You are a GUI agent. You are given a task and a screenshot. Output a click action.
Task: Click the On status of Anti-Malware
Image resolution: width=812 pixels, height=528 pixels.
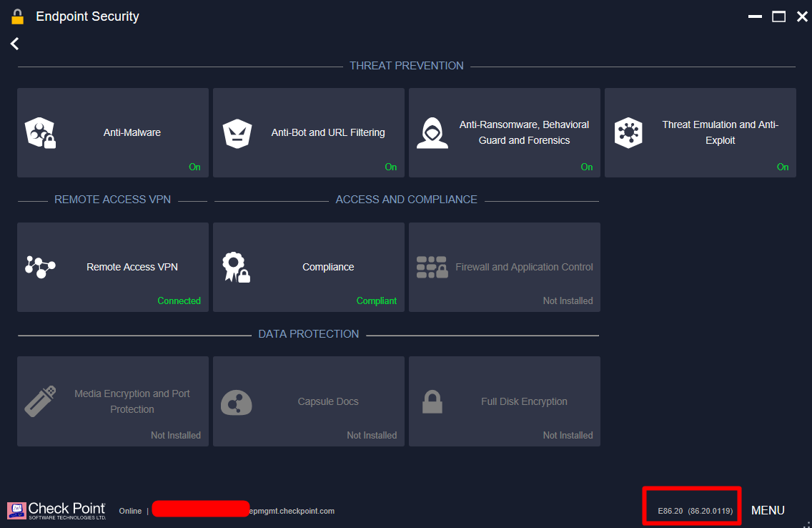pos(194,167)
